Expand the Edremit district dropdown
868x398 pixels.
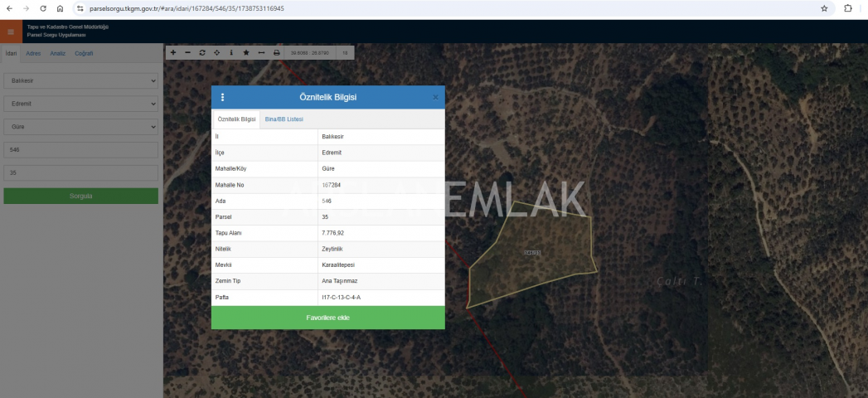click(80, 104)
